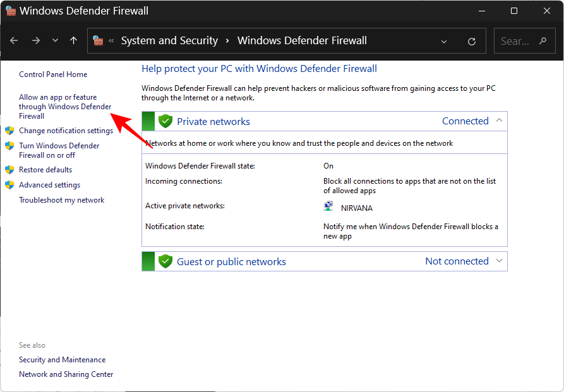Navigate up one level with the up arrow
564x392 pixels.
point(73,40)
